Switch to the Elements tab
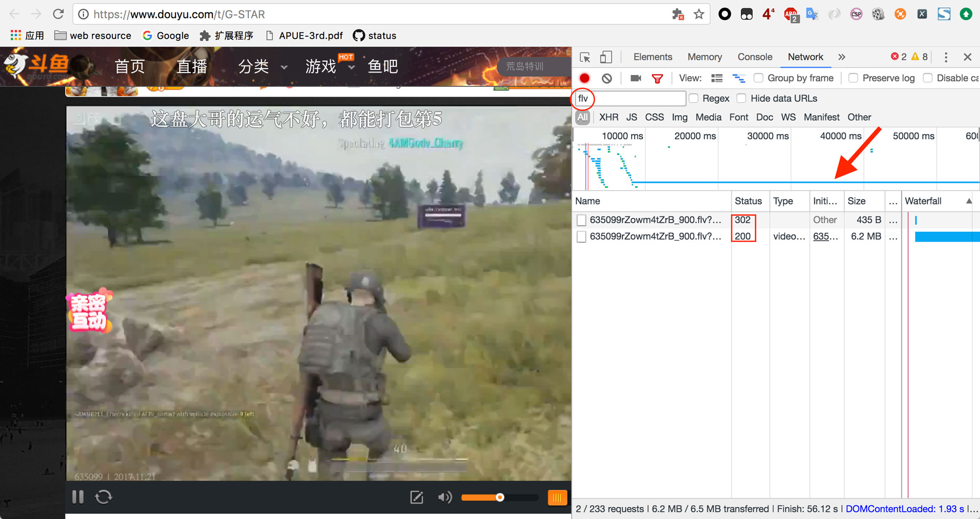This screenshot has height=519, width=980. click(653, 57)
